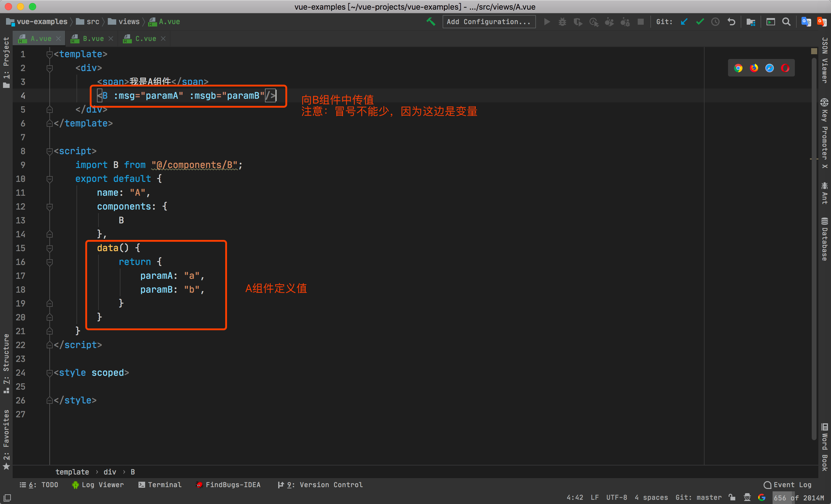Toggle read-only lock icon in status bar

(732, 497)
